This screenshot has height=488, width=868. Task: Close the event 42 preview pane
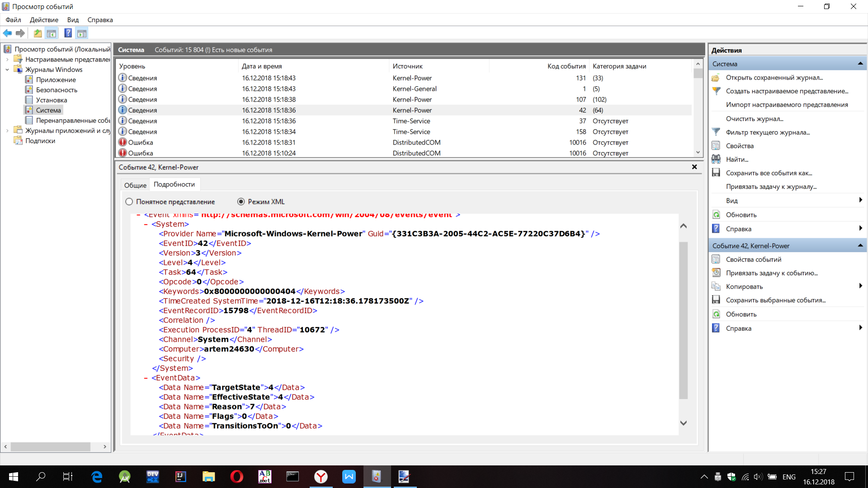point(694,167)
